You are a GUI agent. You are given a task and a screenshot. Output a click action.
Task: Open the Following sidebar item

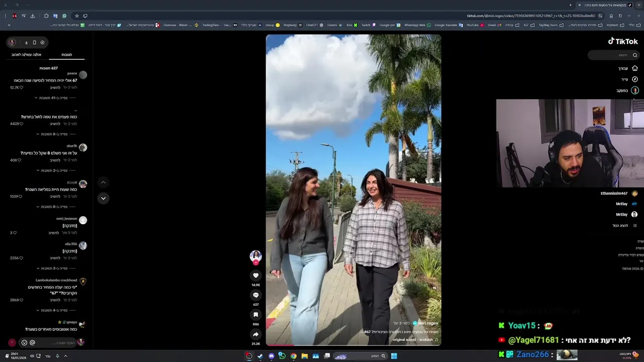tap(627, 90)
